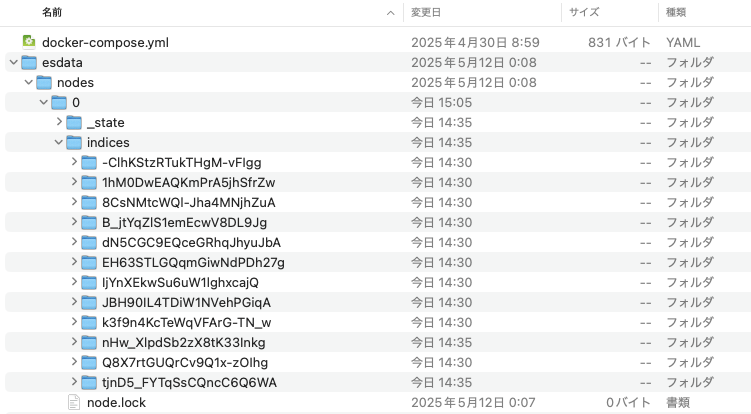Click the YAML kind label
This screenshot has width=751, height=414.
click(x=683, y=43)
